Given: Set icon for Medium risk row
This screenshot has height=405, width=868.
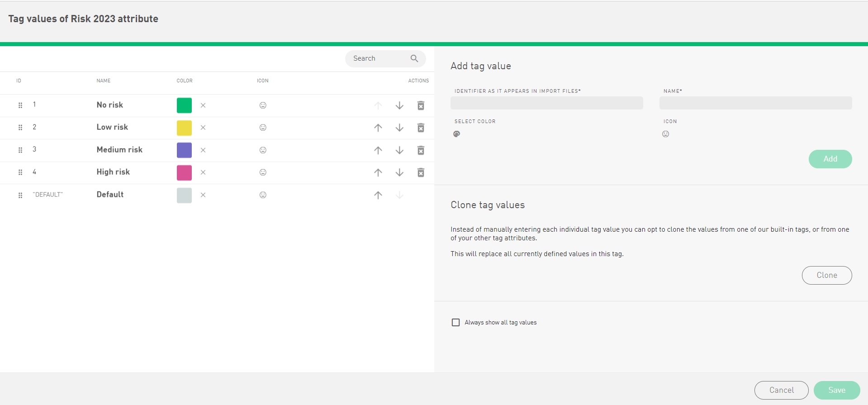Looking at the screenshot, I should coord(263,150).
